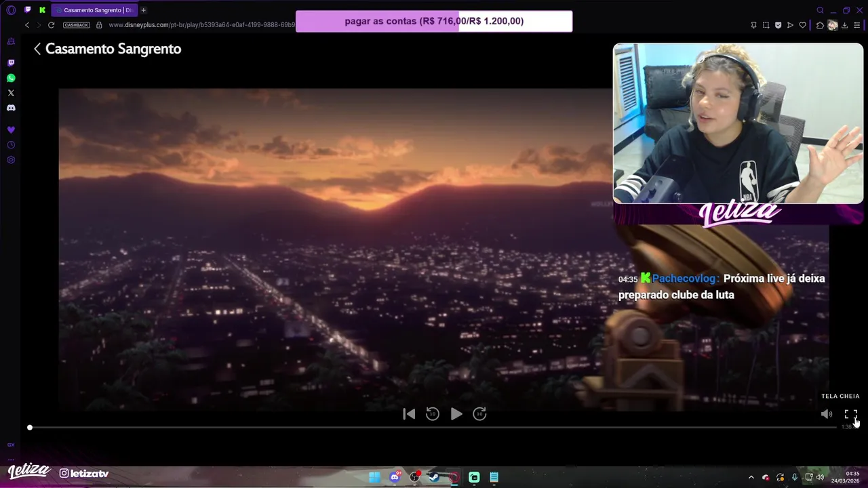Click the video progress bar
The width and height of the screenshot is (868, 488).
click(x=433, y=428)
